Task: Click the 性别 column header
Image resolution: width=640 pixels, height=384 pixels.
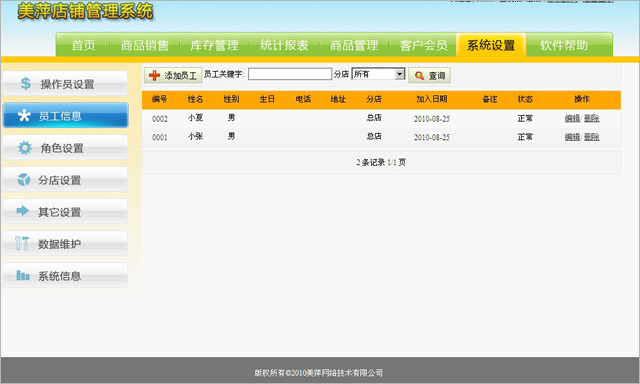Action: (x=231, y=99)
